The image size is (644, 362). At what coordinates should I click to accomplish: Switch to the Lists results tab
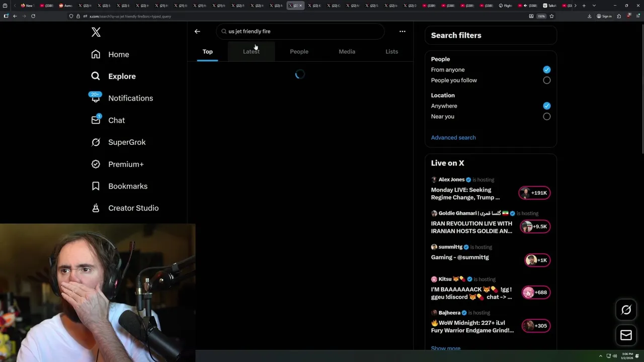(x=391, y=51)
